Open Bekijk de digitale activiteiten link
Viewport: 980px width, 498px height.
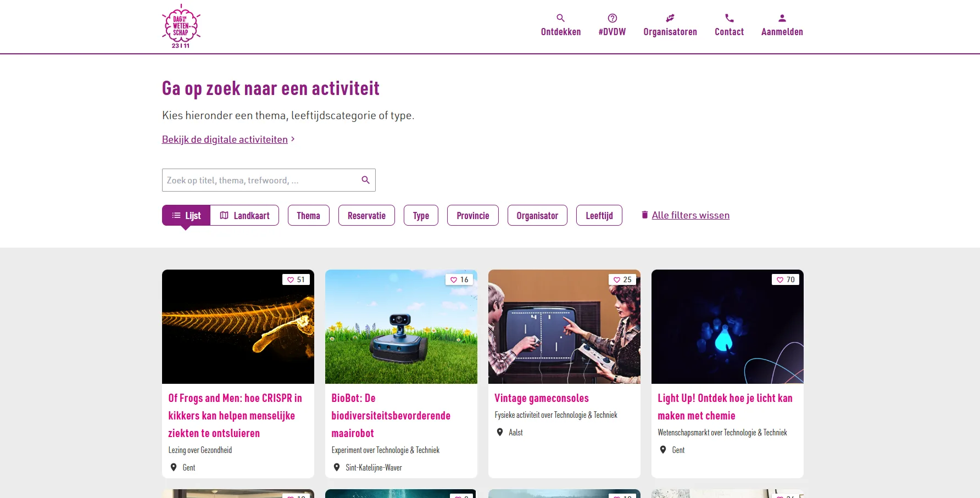[225, 139]
